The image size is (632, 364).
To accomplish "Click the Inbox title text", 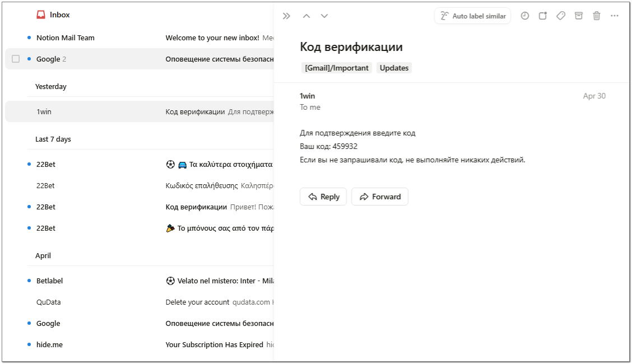I will click(x=59, y=15).
